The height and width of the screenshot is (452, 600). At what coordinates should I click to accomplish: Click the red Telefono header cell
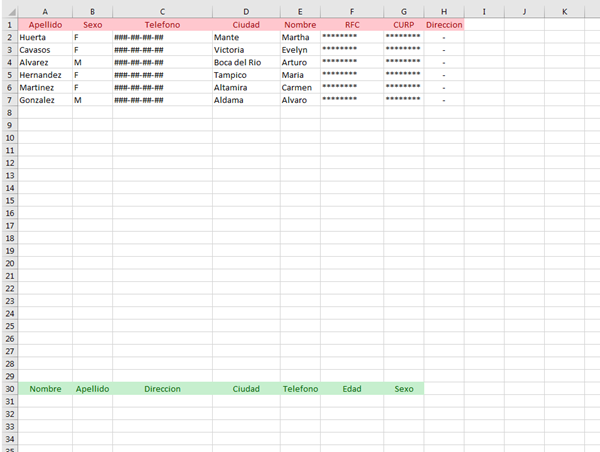tap(162, 25)
